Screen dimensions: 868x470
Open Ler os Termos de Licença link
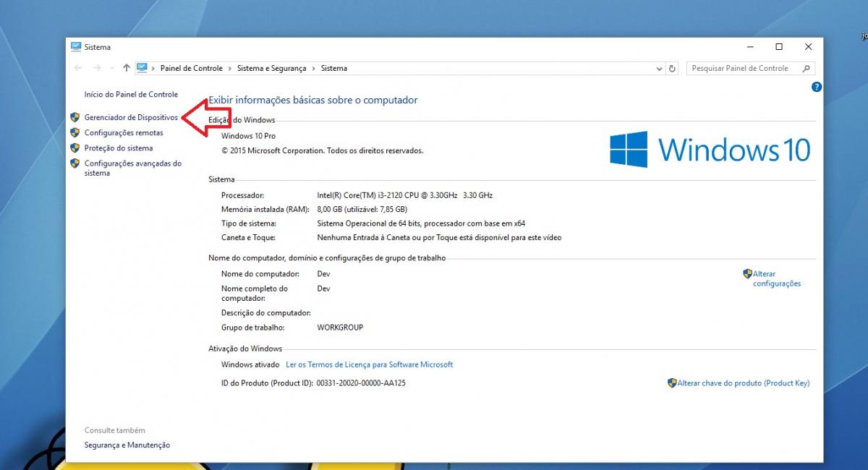[370, 364]
